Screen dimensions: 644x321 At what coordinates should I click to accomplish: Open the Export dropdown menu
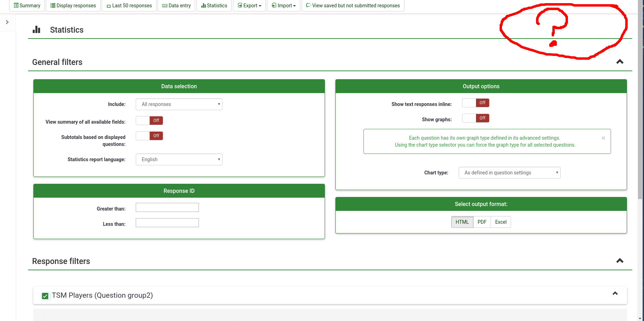pyautogui.click(x=249, y=6)
